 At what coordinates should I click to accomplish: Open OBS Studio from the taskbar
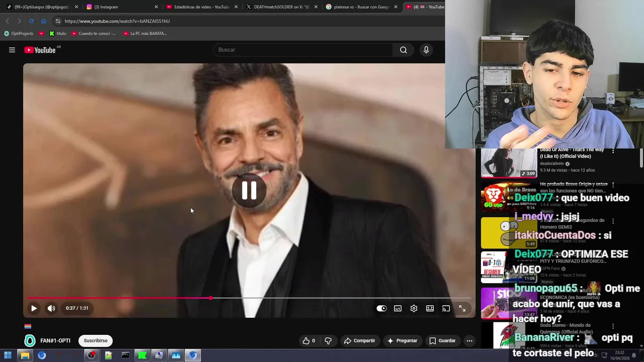(92, 355)
